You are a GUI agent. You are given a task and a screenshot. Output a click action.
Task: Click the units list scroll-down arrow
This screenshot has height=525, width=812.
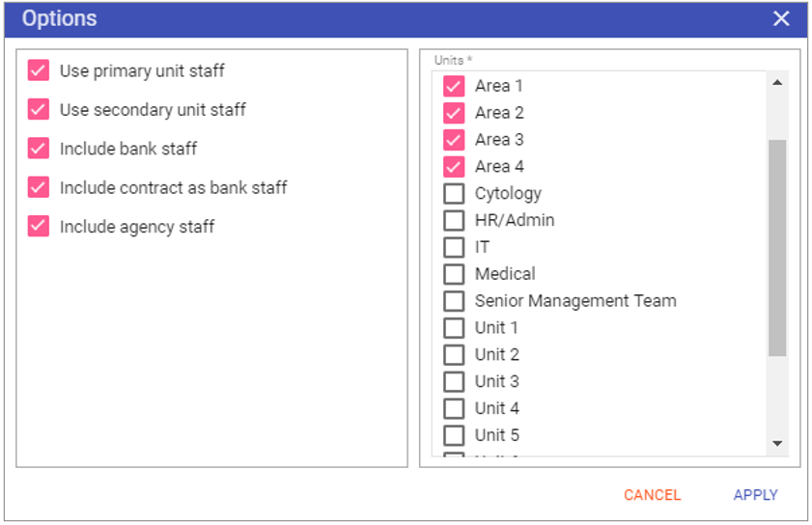click(777, 443)
